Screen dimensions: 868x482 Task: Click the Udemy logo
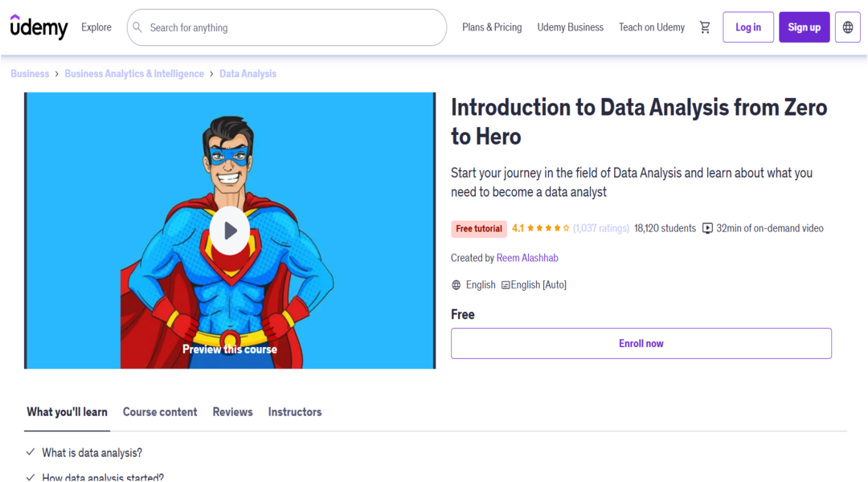pyautogui.click(x=39, y=27)
